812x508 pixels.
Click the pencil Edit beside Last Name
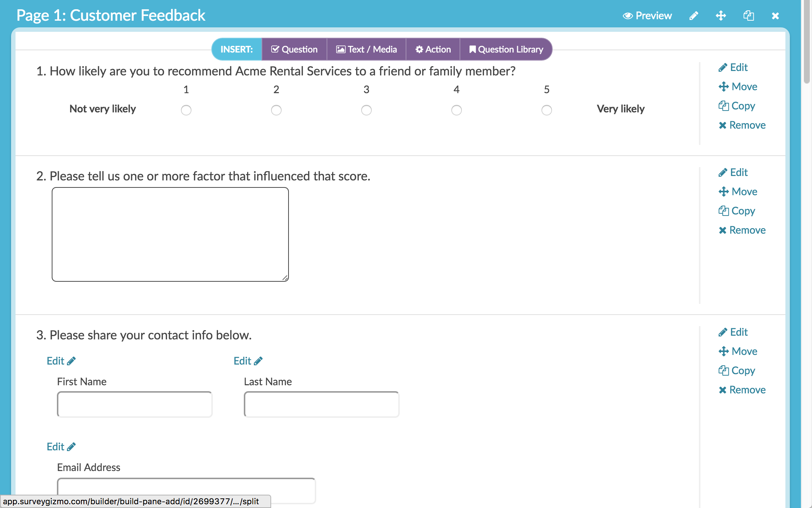tap(248, 361)
